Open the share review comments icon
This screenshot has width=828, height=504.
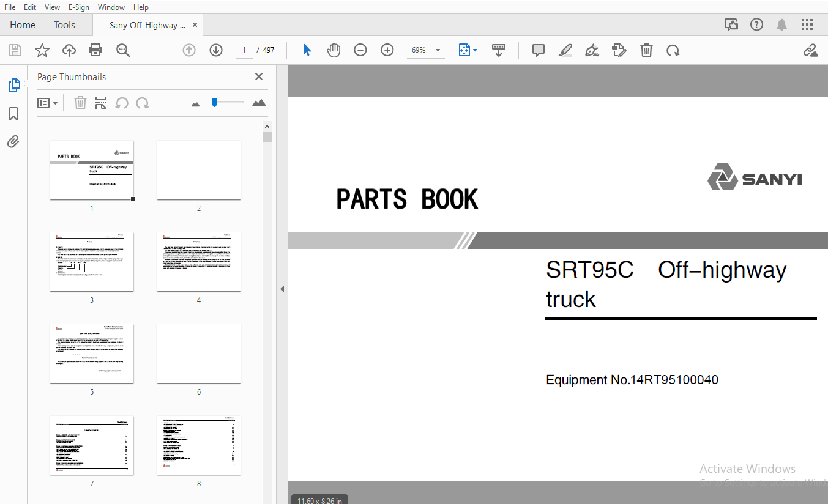tap(731, 24)
